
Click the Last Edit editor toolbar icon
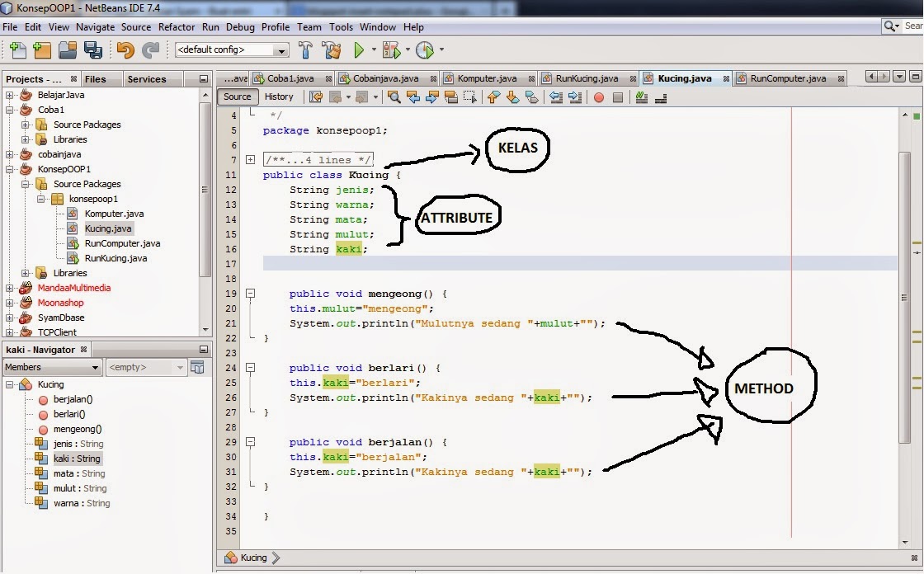316,97
